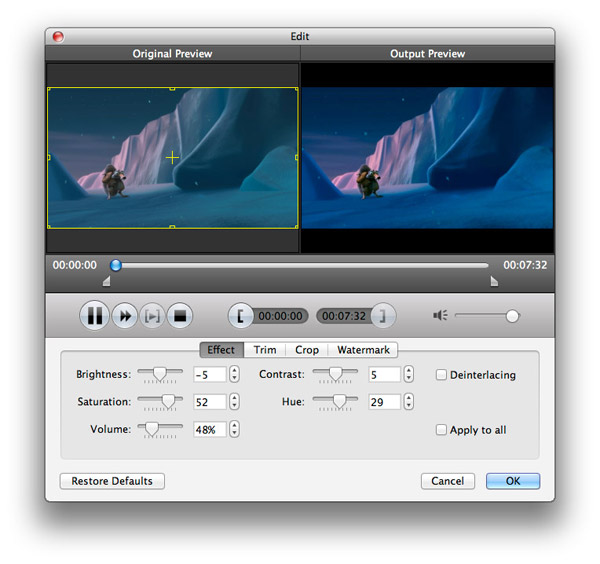The image size is (600, 564).
Task: Click the Original Preview header
Action: (x=172, y=54)
